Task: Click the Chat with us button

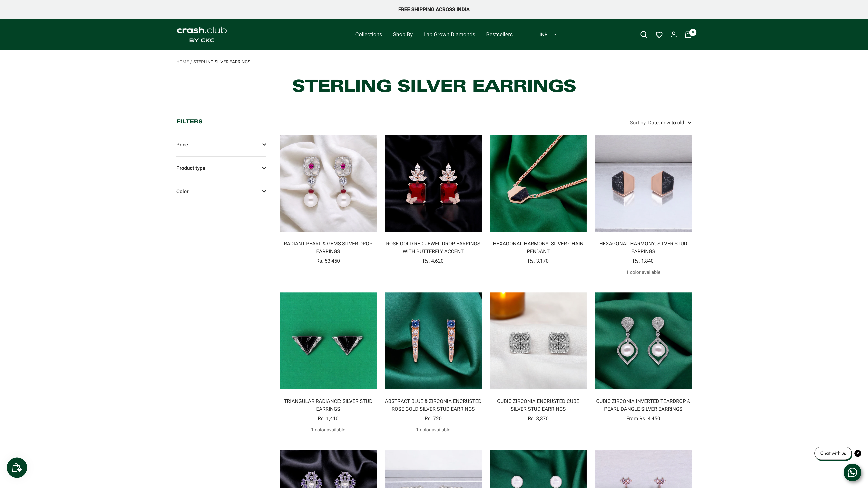Action: pos(833,453)
